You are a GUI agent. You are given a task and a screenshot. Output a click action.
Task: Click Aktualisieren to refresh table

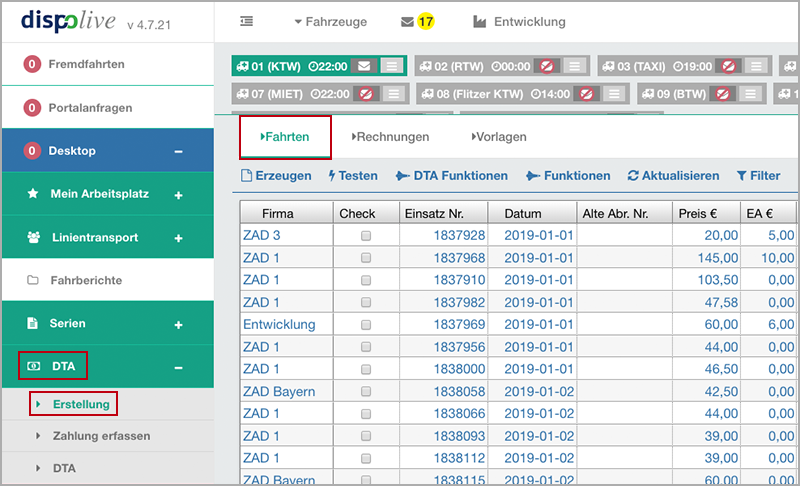tap(673, 176)
